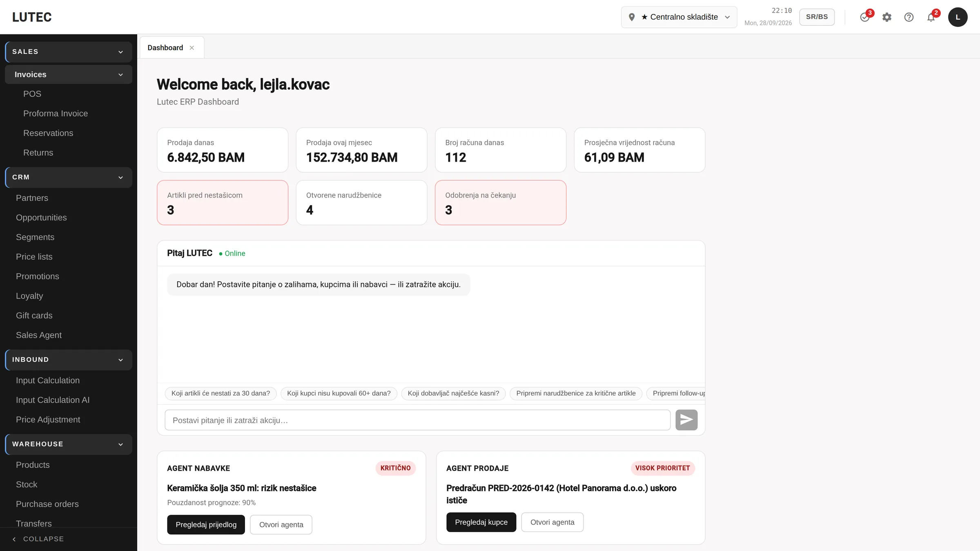
Task: Go to Reservations
Action: (x=48, y=133)
